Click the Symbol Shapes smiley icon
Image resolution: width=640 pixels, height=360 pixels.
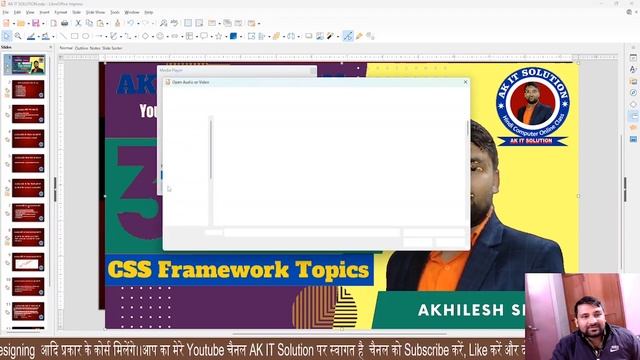tap(160, 36)
